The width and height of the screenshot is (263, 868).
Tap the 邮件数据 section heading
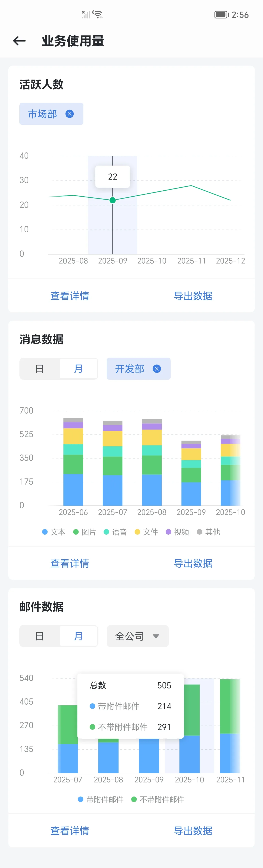tap(41, 607)
